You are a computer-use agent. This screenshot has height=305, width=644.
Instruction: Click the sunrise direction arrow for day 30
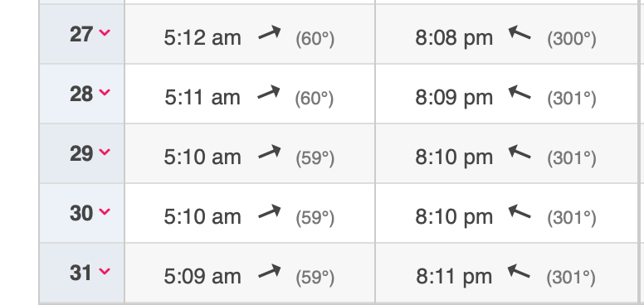pyautogui.click(x=270, y=211)
